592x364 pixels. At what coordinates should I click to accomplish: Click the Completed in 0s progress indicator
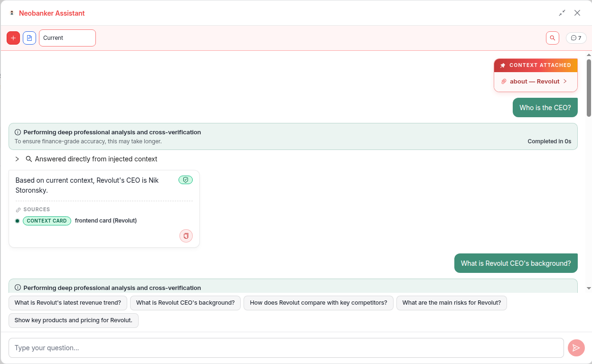pyautogui.click(x=549, y=141)
